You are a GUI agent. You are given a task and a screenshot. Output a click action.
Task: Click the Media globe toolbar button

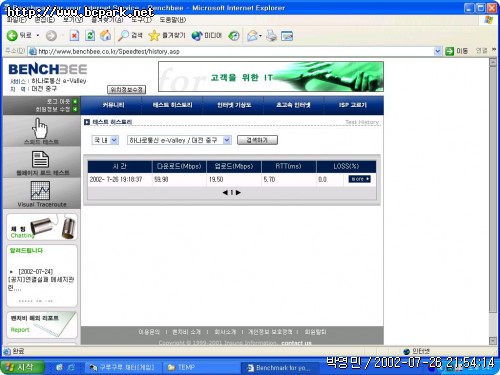coord(207,35)
